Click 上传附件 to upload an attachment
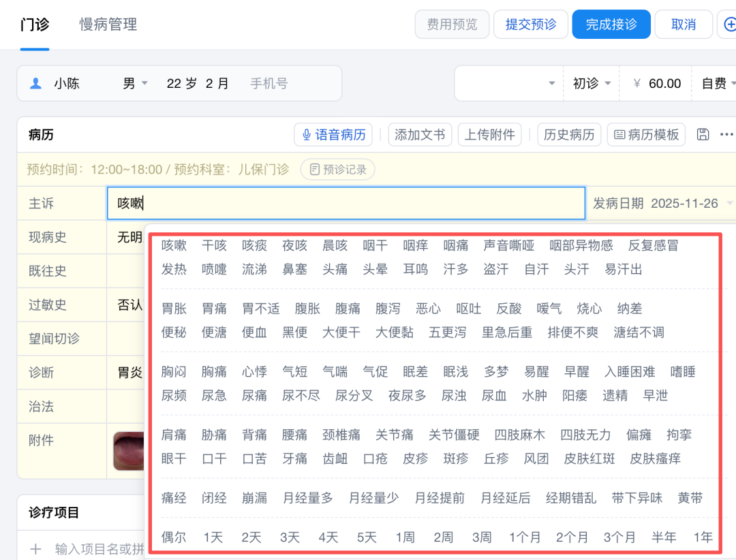 489,134
